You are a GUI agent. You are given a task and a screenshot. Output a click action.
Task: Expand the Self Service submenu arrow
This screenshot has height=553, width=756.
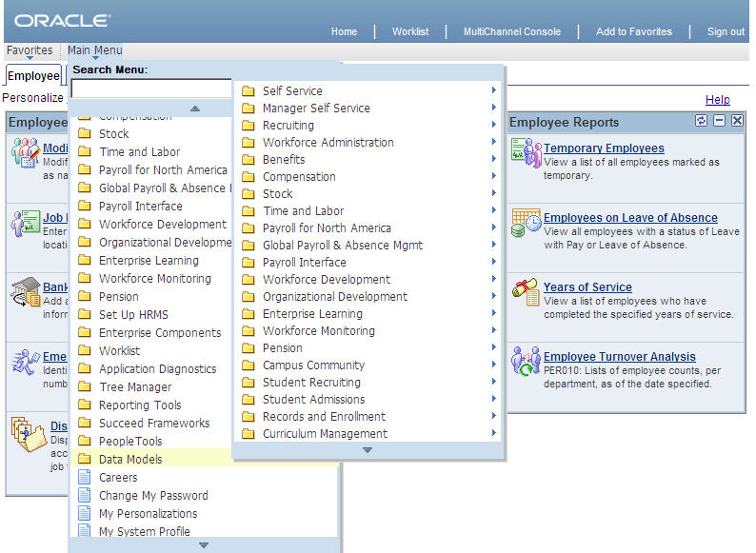tap(493, 90)
